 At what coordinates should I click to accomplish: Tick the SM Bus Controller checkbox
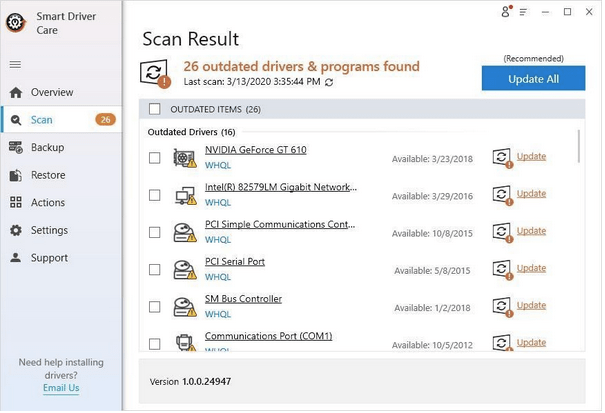point(155,307)
